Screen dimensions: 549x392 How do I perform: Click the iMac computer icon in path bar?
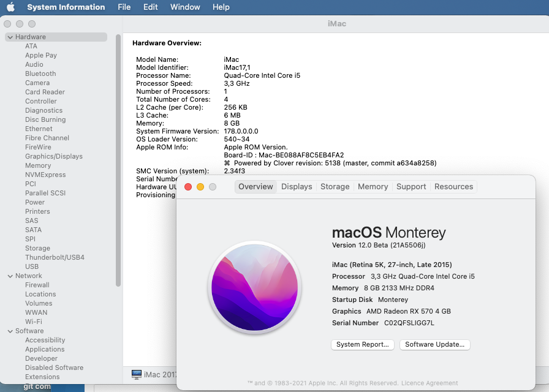pyautogui.click(x=137, y=374)
